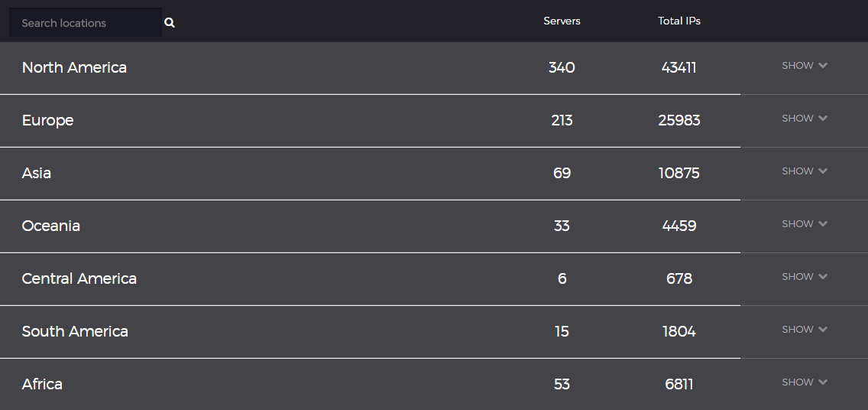The width and height of the screenshot is (868, 410).
Task: Click North America's 340 servers count
Action: point(562,67)
